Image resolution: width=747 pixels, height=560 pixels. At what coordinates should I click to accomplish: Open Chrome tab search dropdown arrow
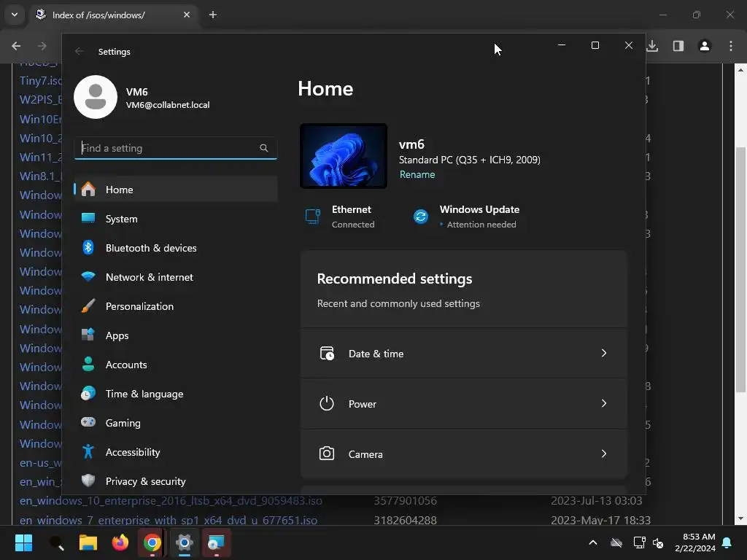[15, 15]
